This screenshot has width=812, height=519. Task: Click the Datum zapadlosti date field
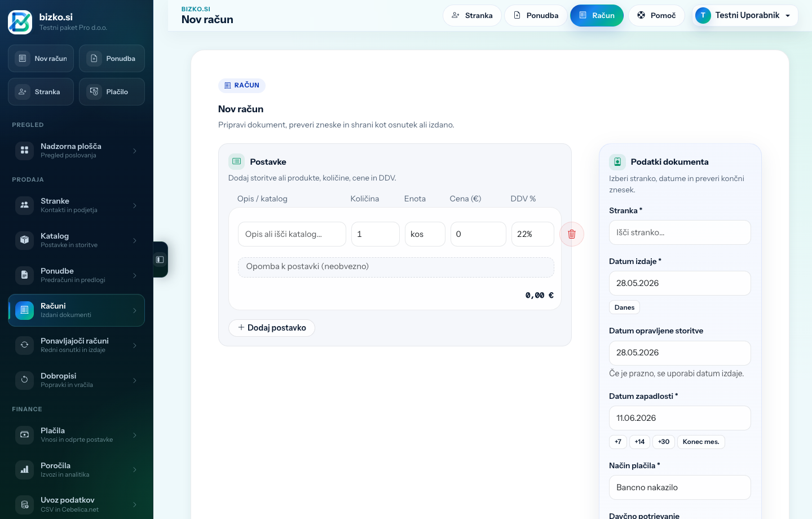[x=679, y=418]
